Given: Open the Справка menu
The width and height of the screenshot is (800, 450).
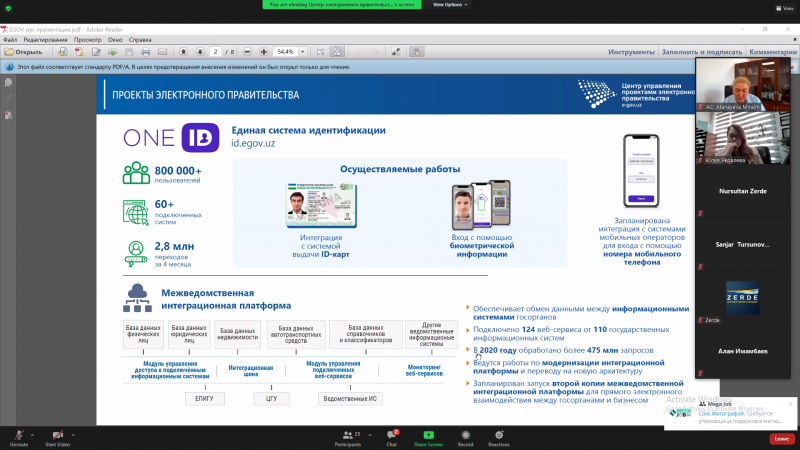Looking at the screenshot, I should pyautogui.click(x=140, y=39).
